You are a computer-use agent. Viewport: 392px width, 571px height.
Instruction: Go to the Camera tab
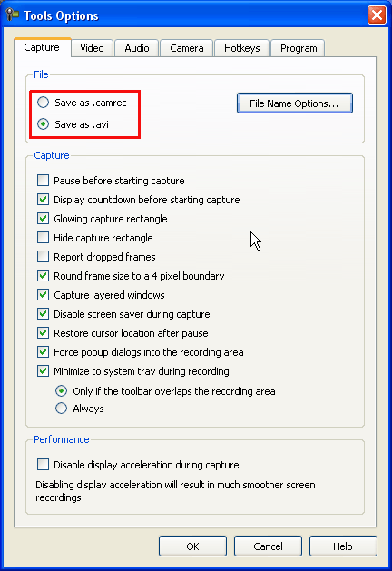[186, 48]
